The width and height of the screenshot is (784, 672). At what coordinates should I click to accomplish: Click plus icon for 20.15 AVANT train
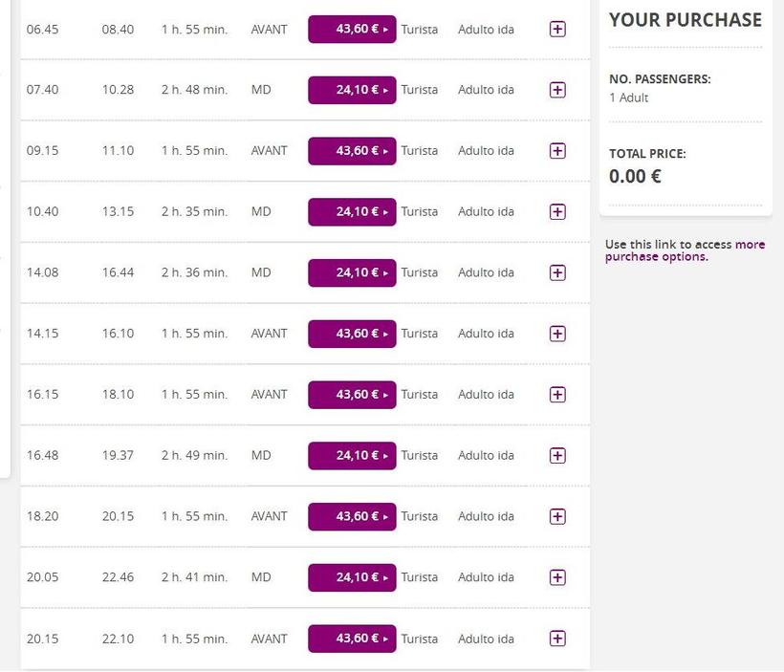[x=557, y=639]
